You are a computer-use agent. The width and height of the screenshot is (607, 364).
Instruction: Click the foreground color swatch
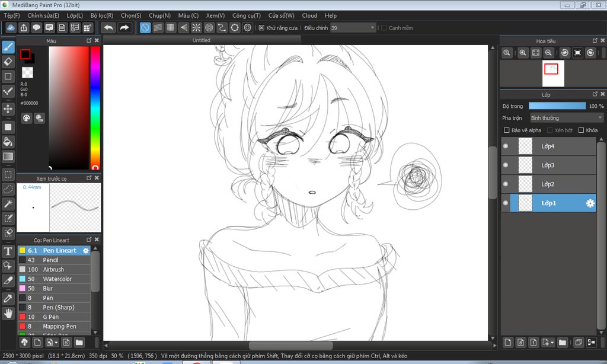(25, 54)
